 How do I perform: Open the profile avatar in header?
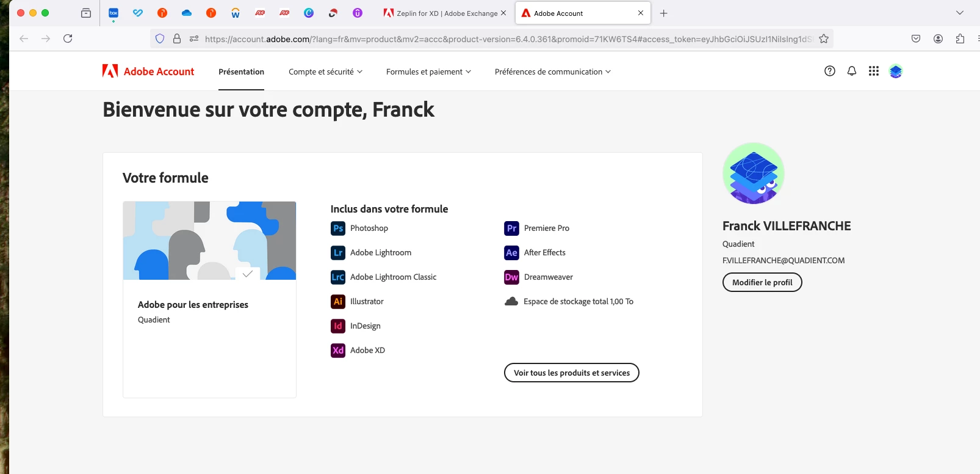coord(896,71)
